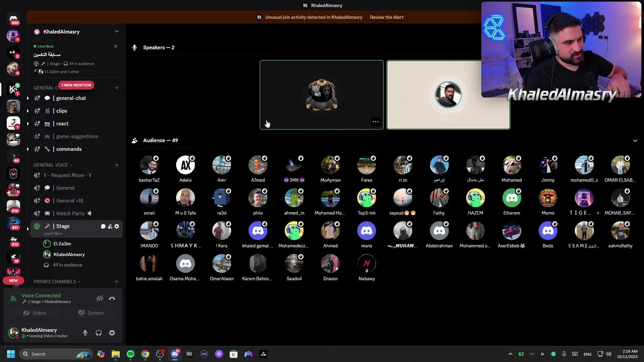Turn on camera with Video button
Viewport: 644px width, 362px height.
click(34, 313)
